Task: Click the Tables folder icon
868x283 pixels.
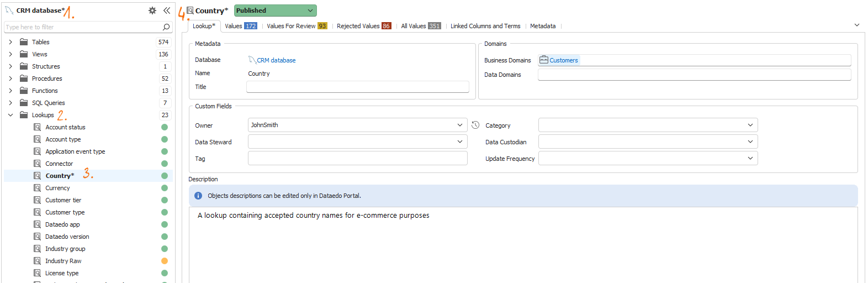Action: point(24,42)
